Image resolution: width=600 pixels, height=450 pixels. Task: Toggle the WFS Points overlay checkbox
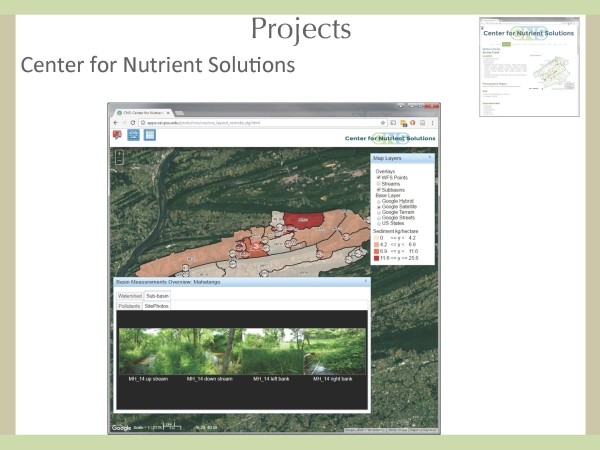coord(379,178)
